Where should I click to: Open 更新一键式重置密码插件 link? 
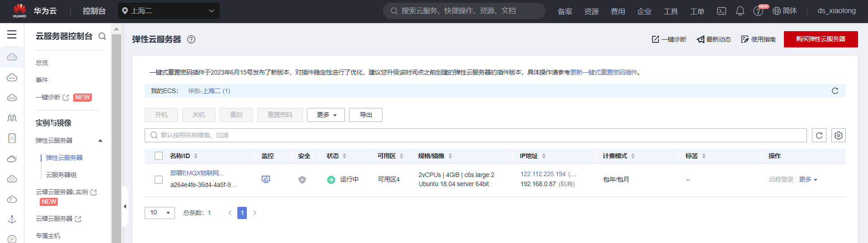[x=604, y=72]
